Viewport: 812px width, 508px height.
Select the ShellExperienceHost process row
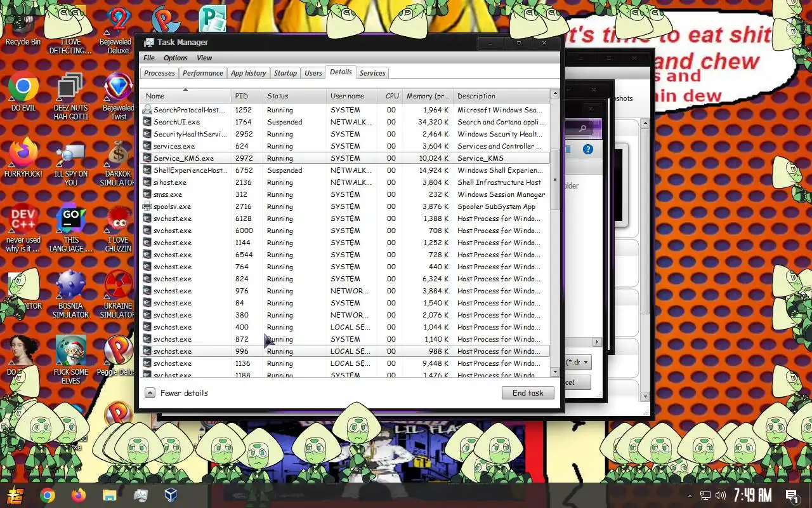(x=345, y=170)
